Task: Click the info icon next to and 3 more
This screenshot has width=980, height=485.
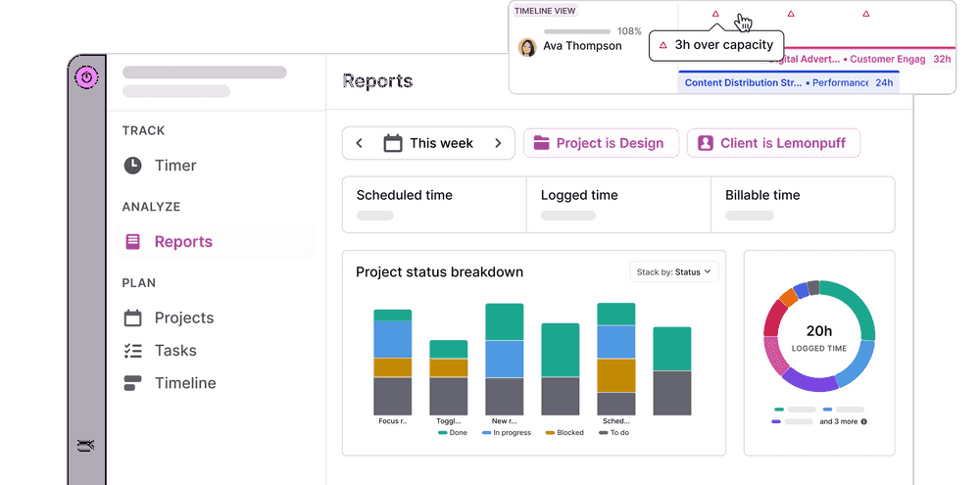Action: coord(863,422)
